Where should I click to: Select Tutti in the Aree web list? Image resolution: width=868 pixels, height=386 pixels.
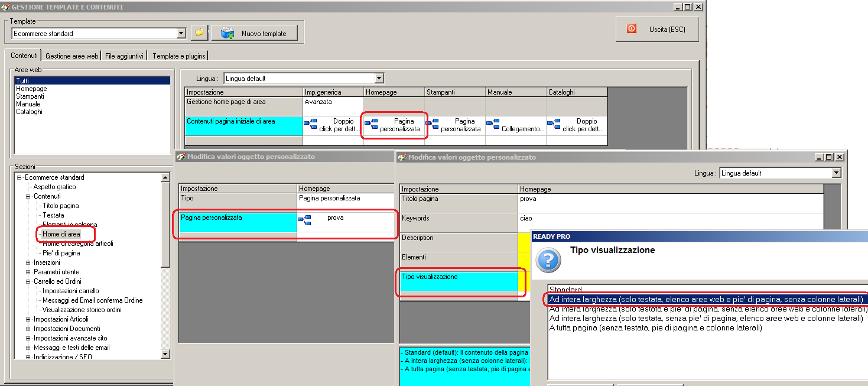tap(92, 81)
